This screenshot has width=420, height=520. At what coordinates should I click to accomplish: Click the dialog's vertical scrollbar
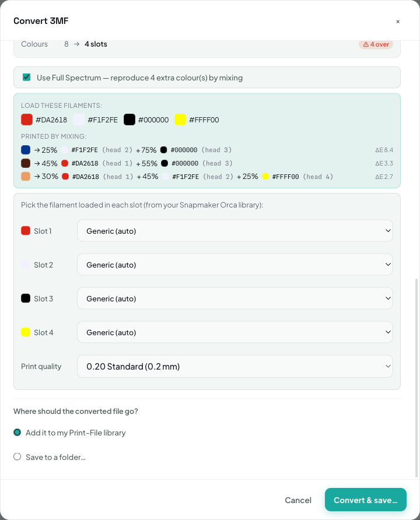point(416,378)
